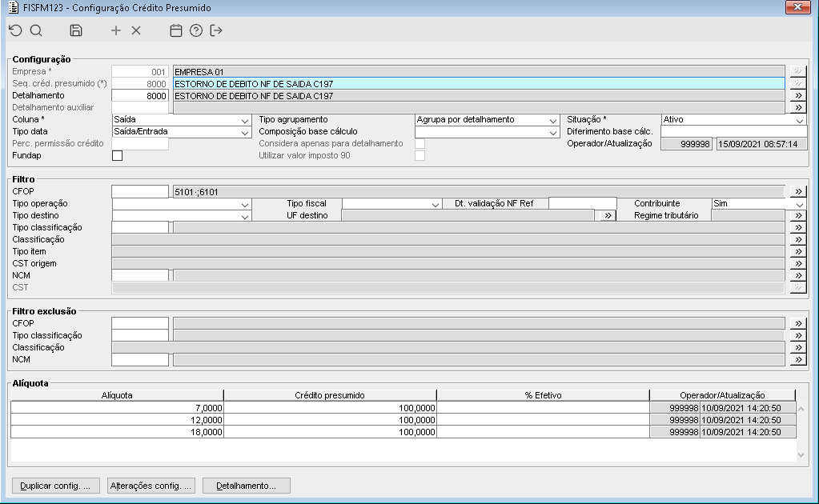Click Filtro Tipo classificação code input
This screenshot has height=504, width=819.
coord(140,227)
